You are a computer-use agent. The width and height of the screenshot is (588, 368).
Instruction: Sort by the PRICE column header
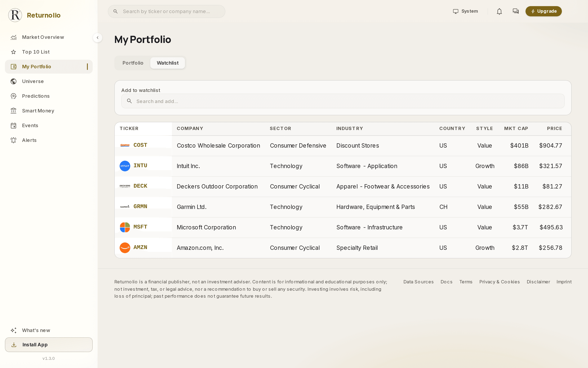[x=555, y=129]
